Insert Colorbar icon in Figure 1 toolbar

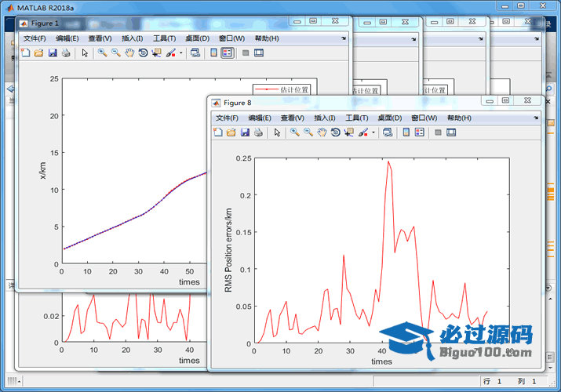click(x=213, y=53)
